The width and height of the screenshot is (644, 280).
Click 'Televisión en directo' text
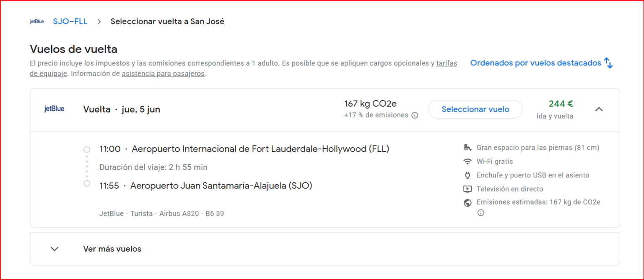[x=510, y=189]
